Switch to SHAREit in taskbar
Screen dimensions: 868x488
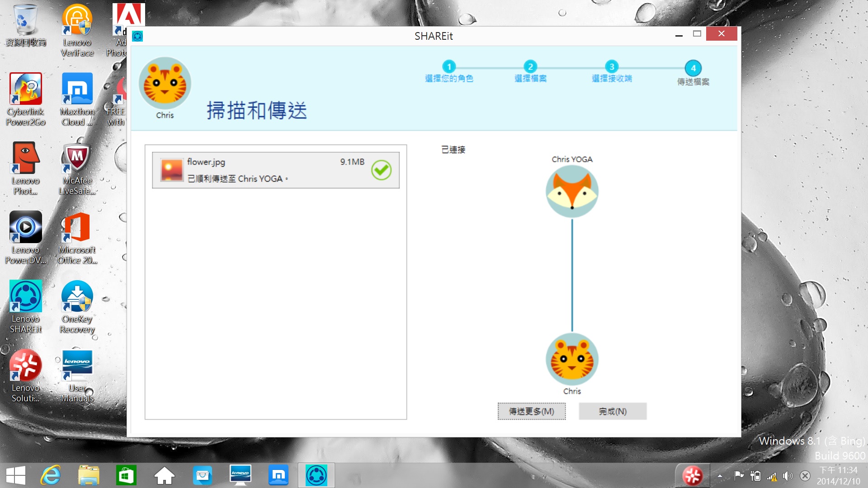coord(316,475)
